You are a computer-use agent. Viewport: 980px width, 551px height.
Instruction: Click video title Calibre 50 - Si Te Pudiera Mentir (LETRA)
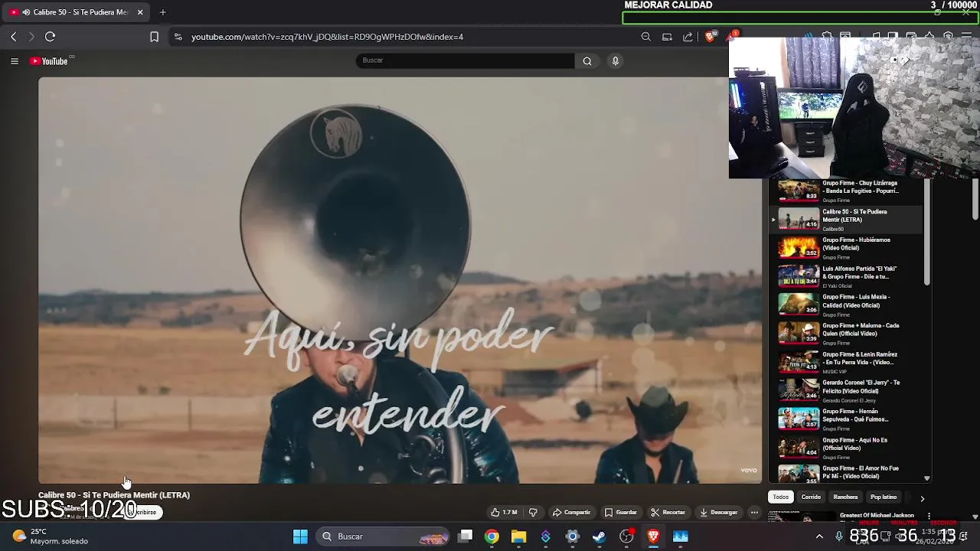(x=114, y=495)
